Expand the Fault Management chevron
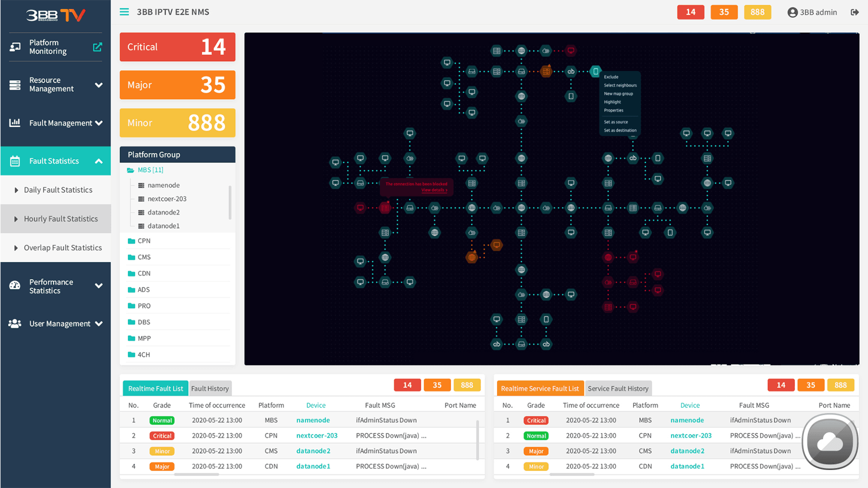Screen dimensions: 868x488 tap(98, 123)
